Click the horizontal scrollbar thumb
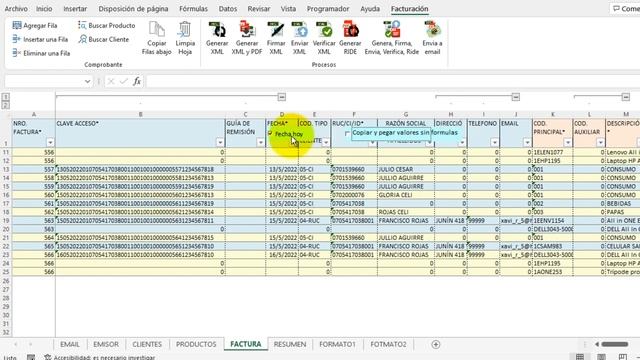 click(x=615, y=344)
